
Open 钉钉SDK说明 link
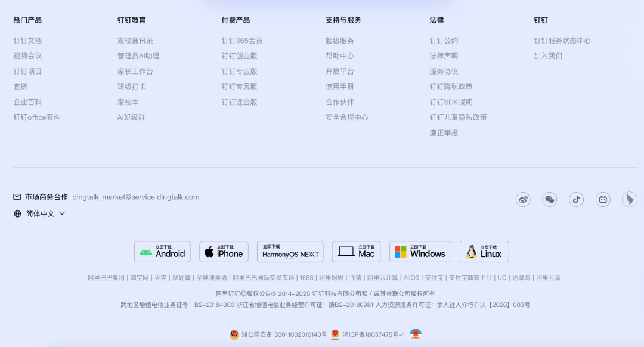coord(451,103)
